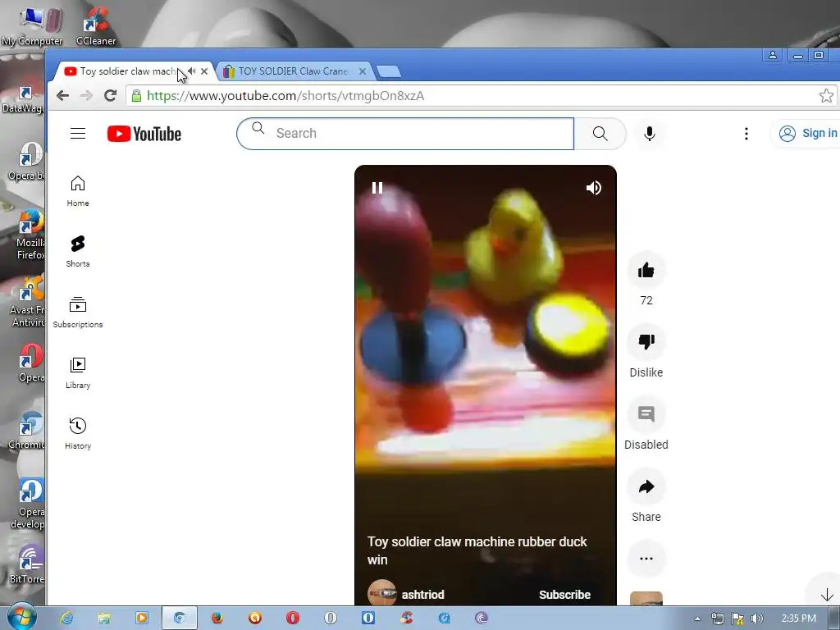Reload the current page
The height and width of the screenshot is (630, 840).
tap(111, 96)
